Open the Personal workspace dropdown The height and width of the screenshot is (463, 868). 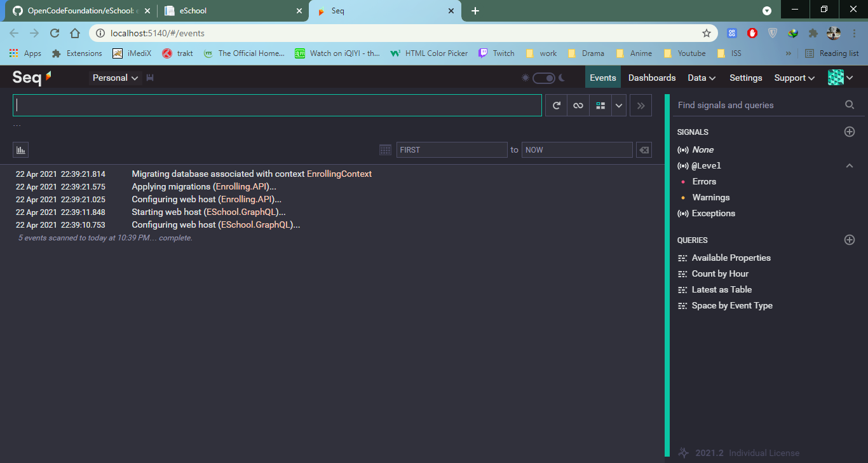coord(114,77)
